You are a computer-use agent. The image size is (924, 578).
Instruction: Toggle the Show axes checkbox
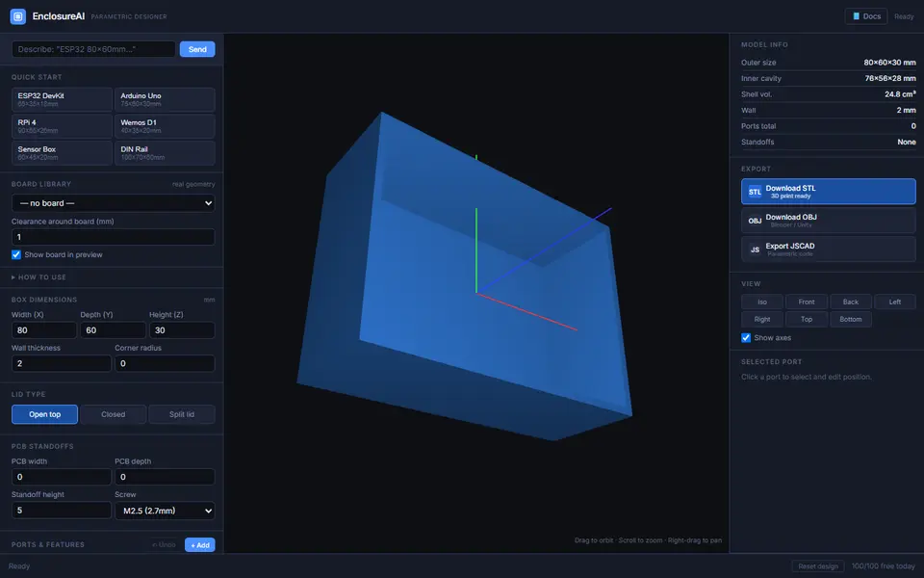[x=746, y=338]
